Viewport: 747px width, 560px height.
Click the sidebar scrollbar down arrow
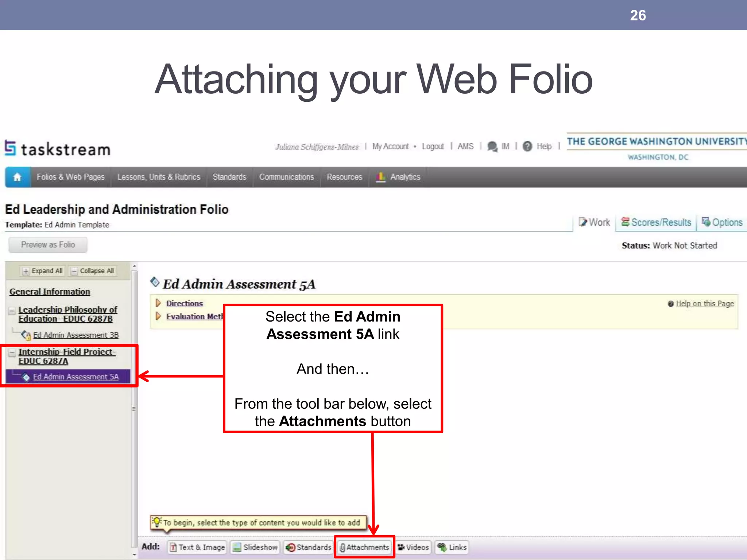(x=134, y=555)
